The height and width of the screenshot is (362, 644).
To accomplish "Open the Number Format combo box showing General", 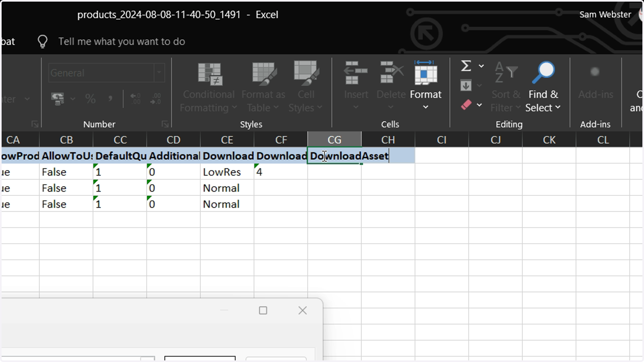I will (106, 73).
